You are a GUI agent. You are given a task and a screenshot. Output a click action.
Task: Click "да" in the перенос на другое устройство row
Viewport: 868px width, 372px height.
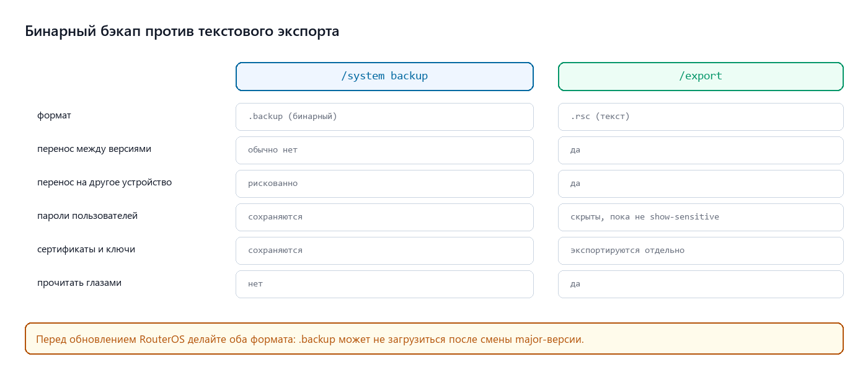click(701, 184)
